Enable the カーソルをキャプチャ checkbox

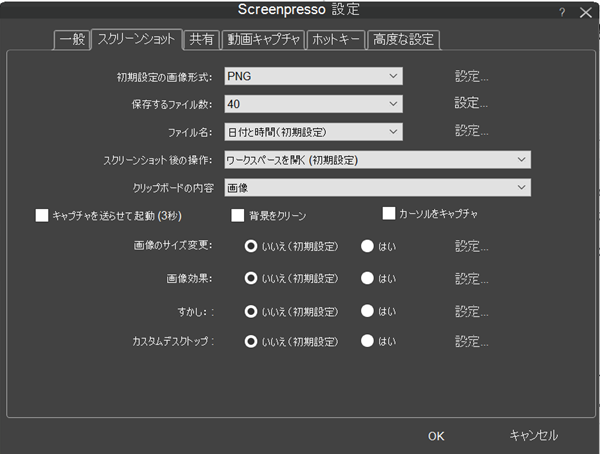[389, 214]
